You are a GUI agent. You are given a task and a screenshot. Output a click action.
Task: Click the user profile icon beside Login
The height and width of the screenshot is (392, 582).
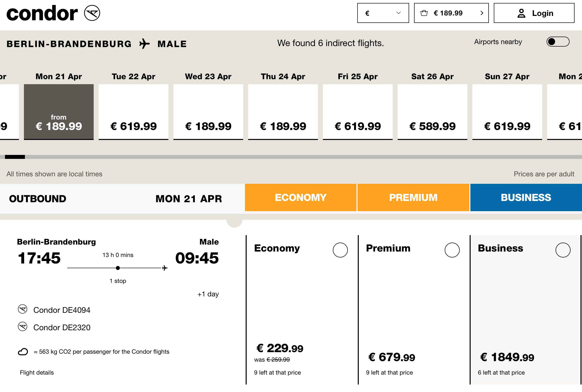coord(521,13)
